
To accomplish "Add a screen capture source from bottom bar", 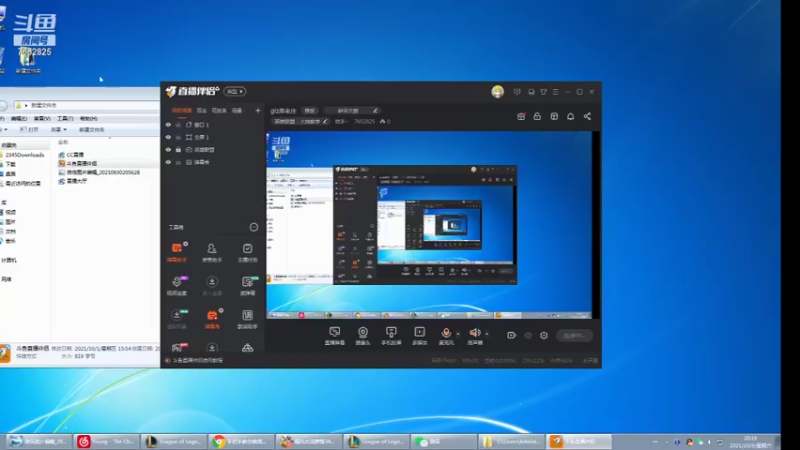I will pyautogui.click(x=335, y=336).
